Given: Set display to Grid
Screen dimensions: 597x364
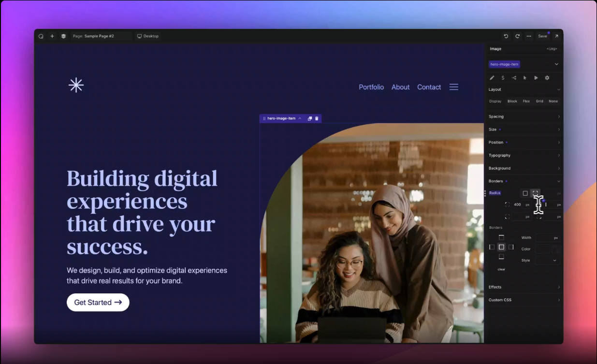Looking at the screenshot, I should [x=539, y=102].
